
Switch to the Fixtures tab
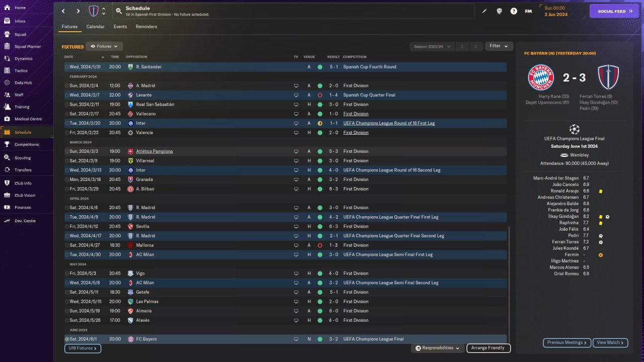coord(70,27)
